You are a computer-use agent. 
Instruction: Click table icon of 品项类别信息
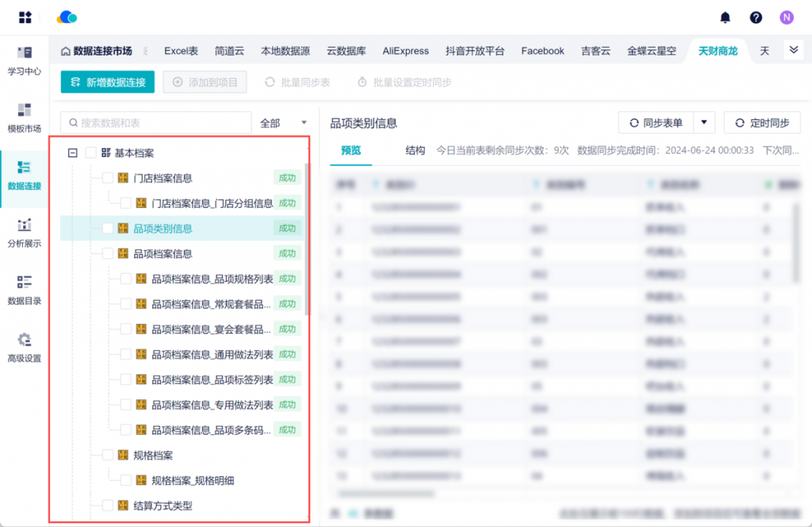coord(123,229)
